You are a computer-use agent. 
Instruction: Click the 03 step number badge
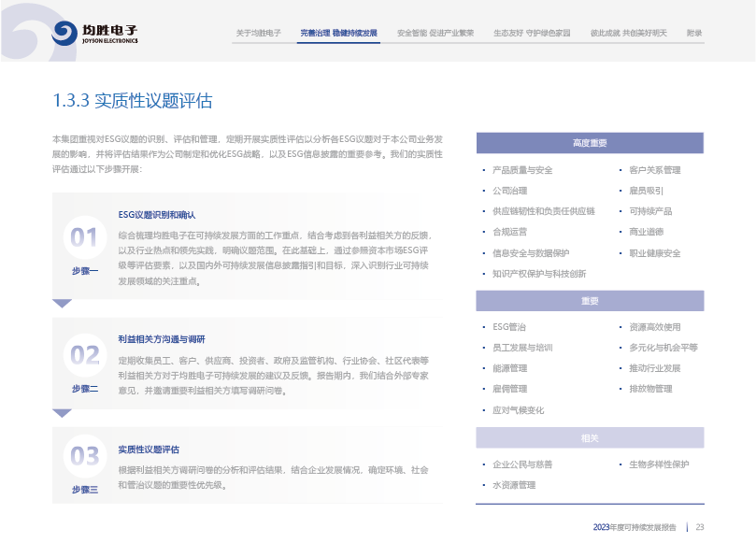click(84, 456)
